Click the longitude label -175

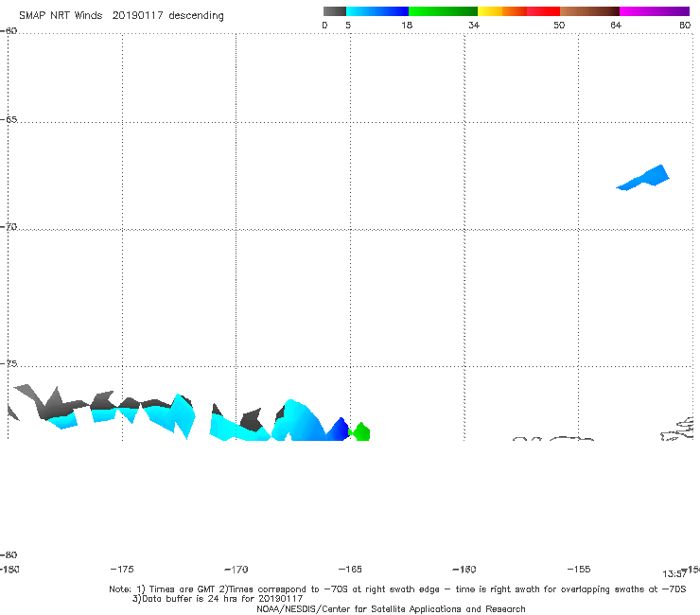[x=122, y=569]
